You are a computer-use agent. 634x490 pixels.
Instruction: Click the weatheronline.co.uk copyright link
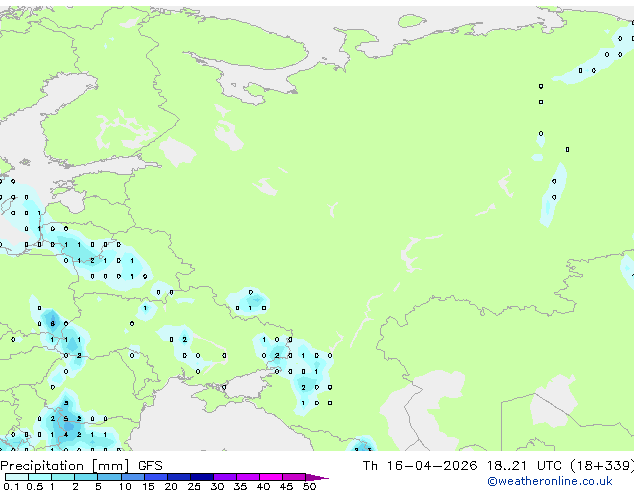point(550,481)
